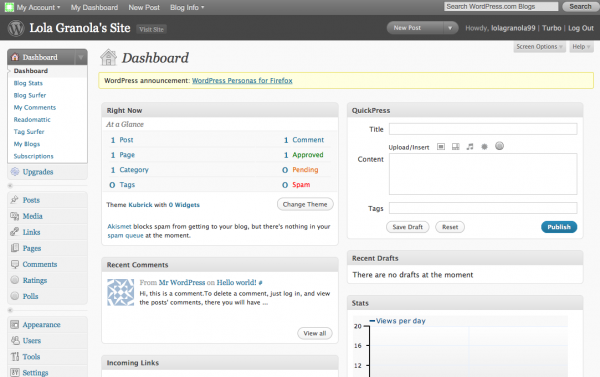600x377 pixels.
Task: Click the Log Out link
Action: (x=581, y=28)
